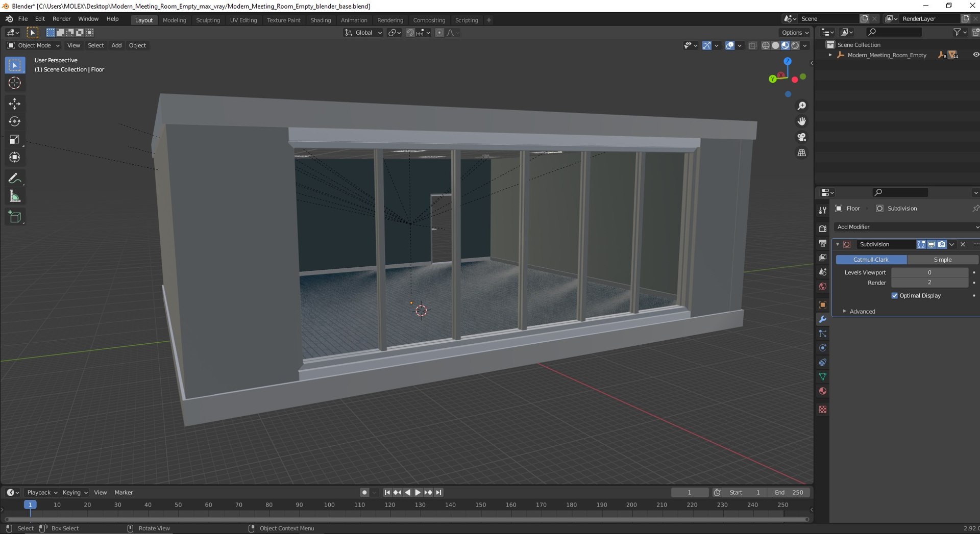Open the Object Mode dropdown
The height and width of the screenshot is (534, 980).
point(33,45)
